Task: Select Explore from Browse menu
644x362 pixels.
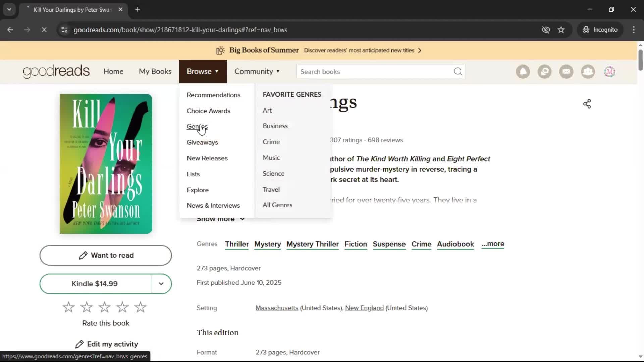Action: pos(198,190)
